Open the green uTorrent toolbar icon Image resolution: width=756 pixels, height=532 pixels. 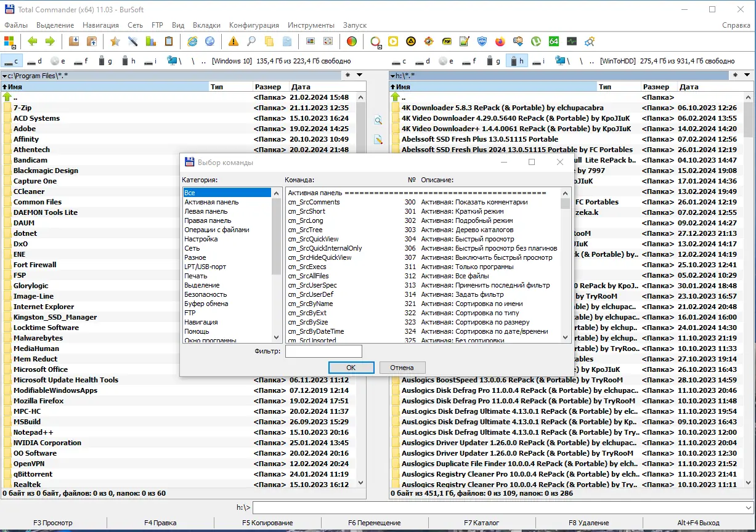pyautogui.click(x=536, y=41)
